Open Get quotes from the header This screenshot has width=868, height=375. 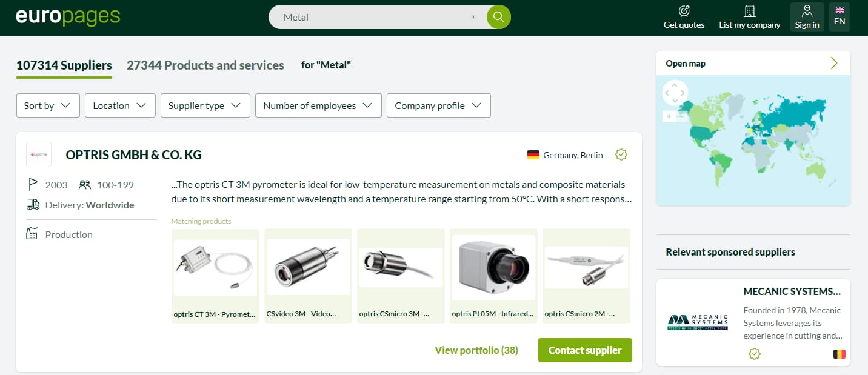pyautogui.click(x=684, y=18)
